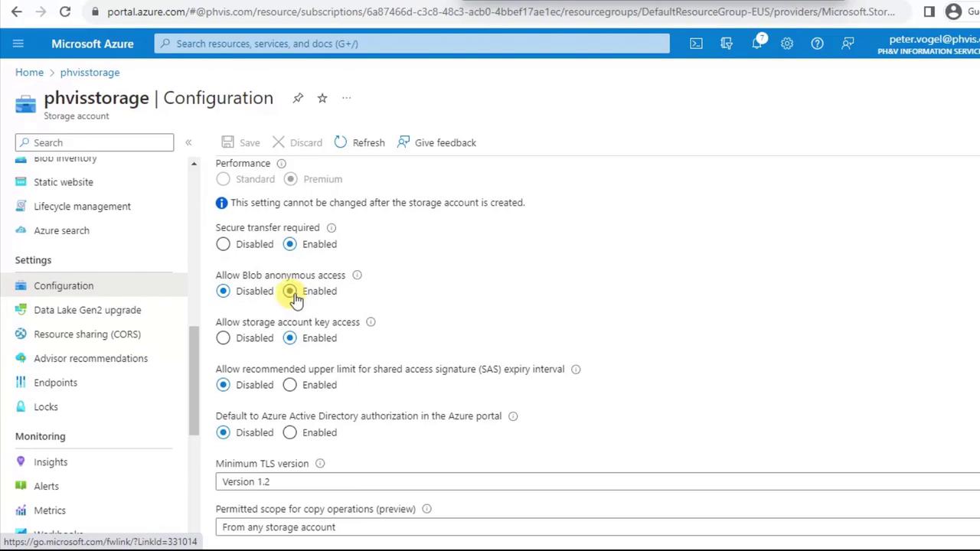Mark phvisstorage as favorite with star
The image size is (980, 551).
click(x=322, y=98)
